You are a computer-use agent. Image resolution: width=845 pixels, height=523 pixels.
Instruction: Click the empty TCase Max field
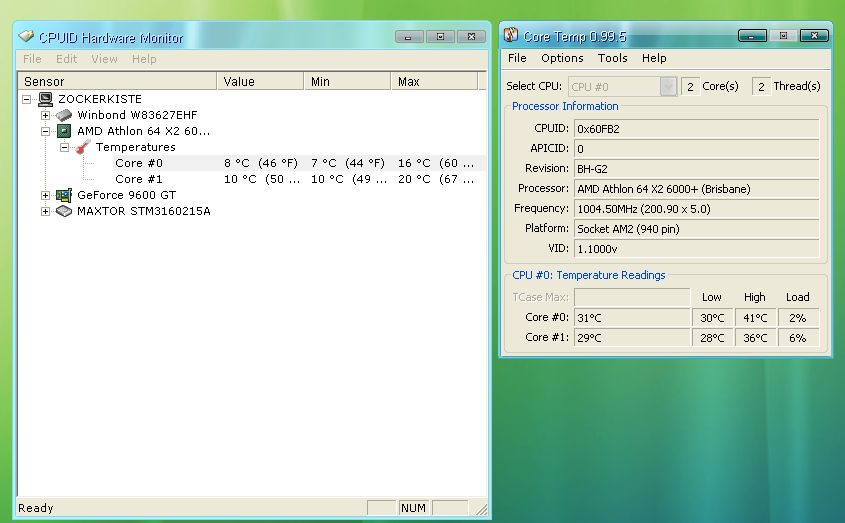[x=632, y=297]
